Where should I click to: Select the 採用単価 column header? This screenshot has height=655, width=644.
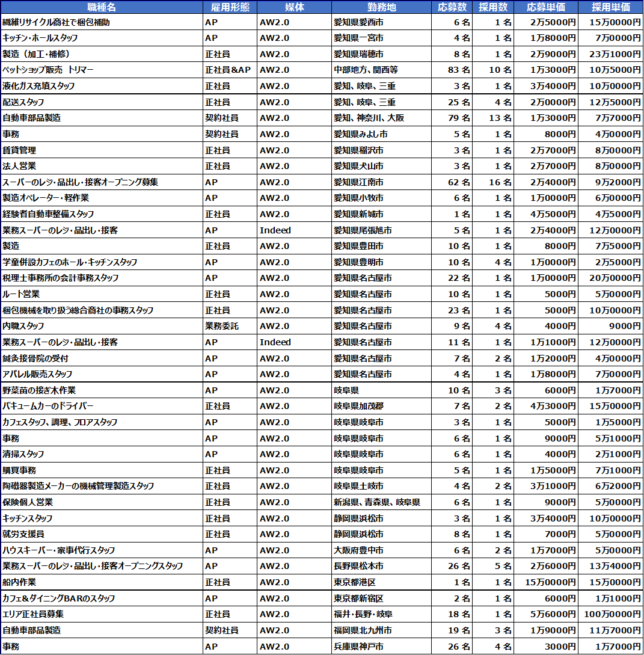pyautogui.click(x=610, y=7)
